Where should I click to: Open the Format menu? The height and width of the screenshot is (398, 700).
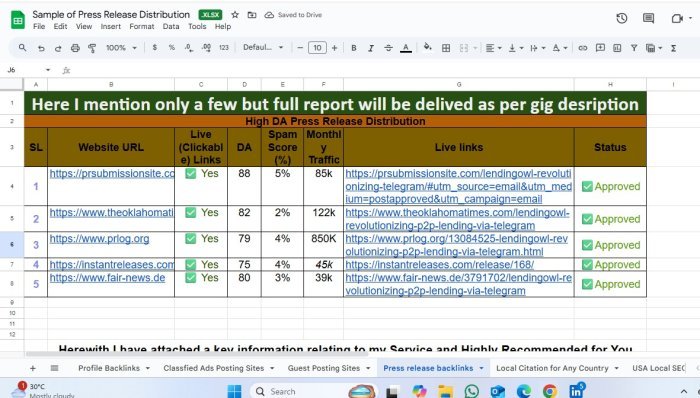click(142, 26)
